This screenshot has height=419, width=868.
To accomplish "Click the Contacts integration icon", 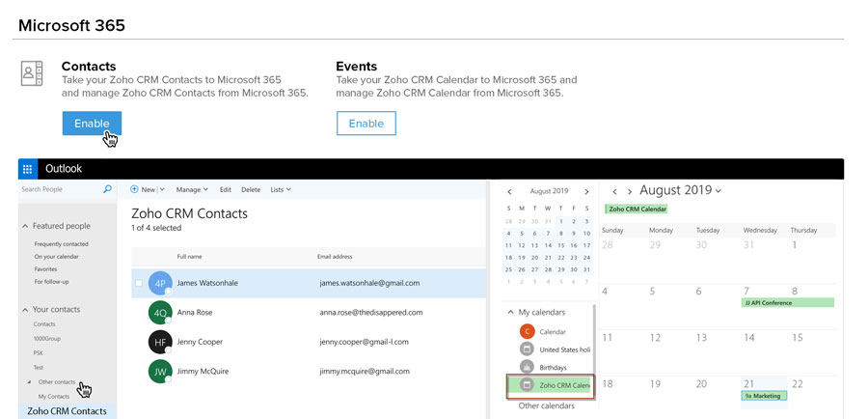I will pyautogui.click(x=32, y=73).
